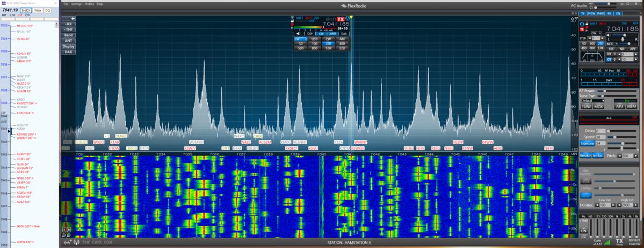Click the red TX indicator on slice flag
644x248 pixels.
pyautogui.click(x=341, y=19)
